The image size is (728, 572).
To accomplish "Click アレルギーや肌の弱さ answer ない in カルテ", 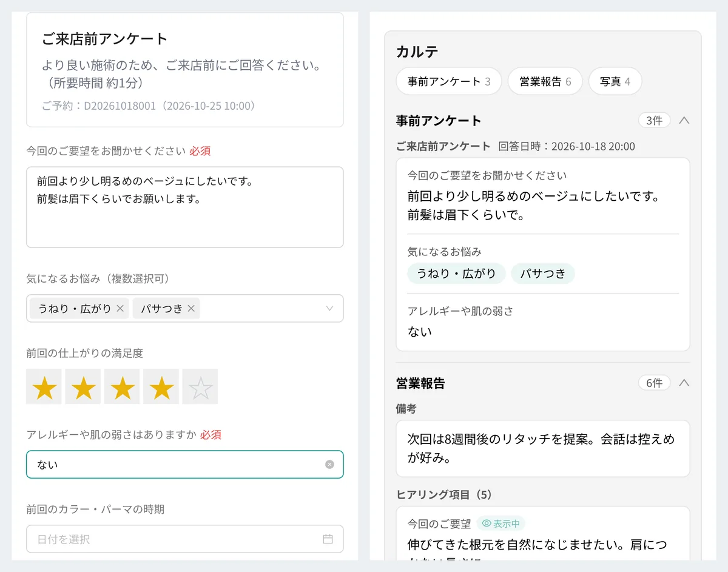I will tap(420, 331).
